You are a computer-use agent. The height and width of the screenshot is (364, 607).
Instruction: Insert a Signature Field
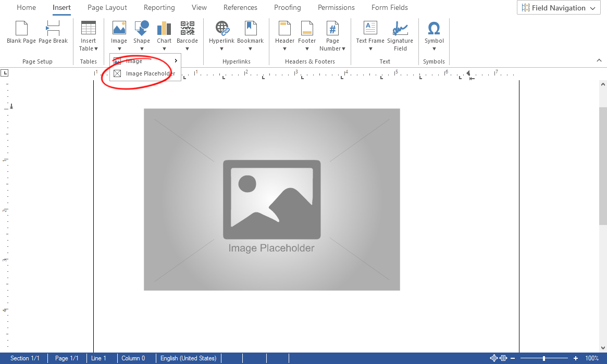click(x=400, y=36)
